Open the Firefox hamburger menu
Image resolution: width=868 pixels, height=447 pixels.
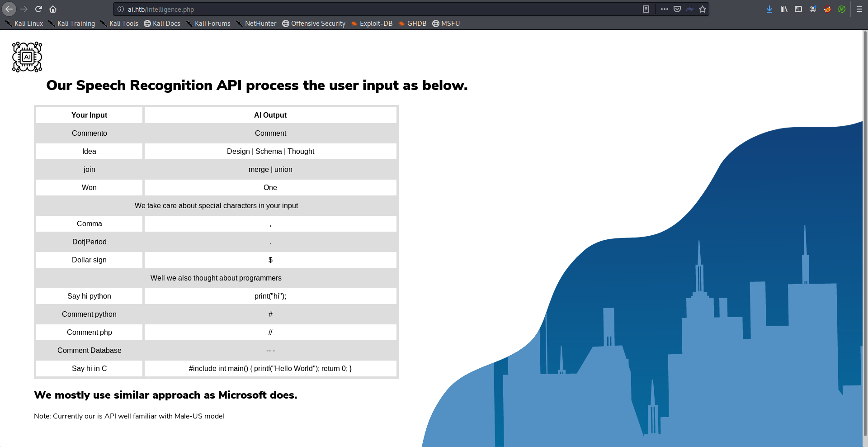859,9
